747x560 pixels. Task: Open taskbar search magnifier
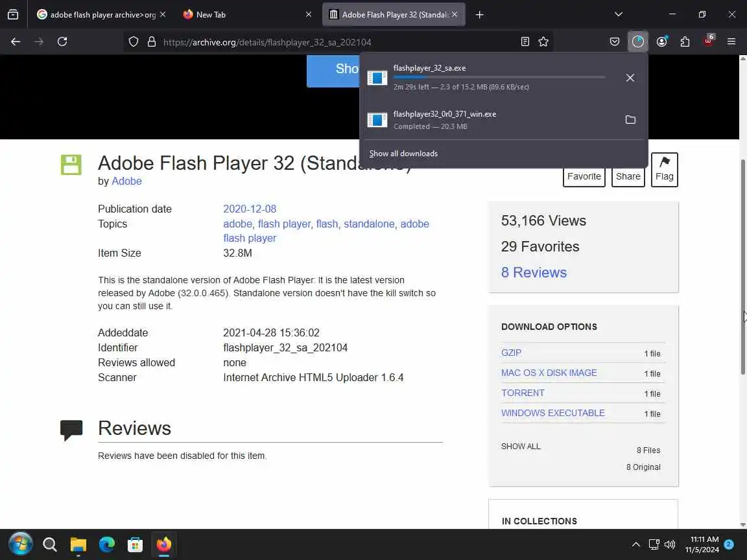(49, 544)
